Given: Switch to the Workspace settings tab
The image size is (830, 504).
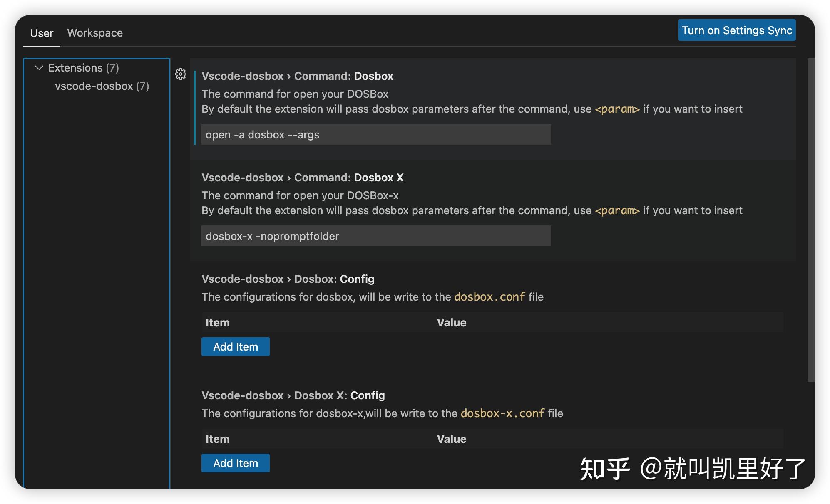Looking at the screenshot, I should [95, 32].
